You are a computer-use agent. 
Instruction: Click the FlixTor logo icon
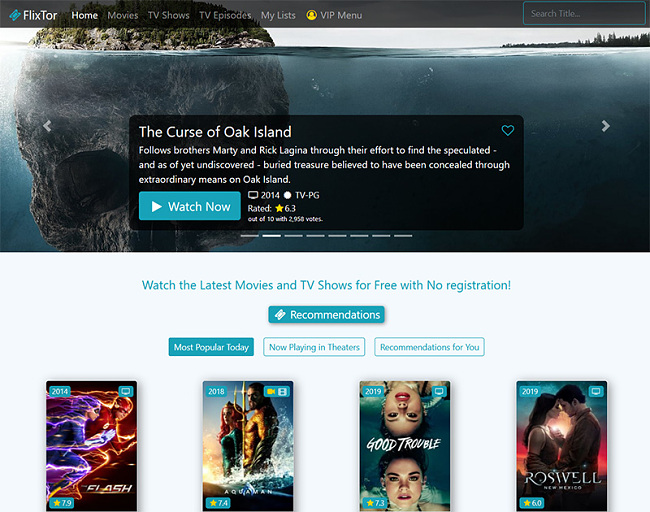pos(15,15)
